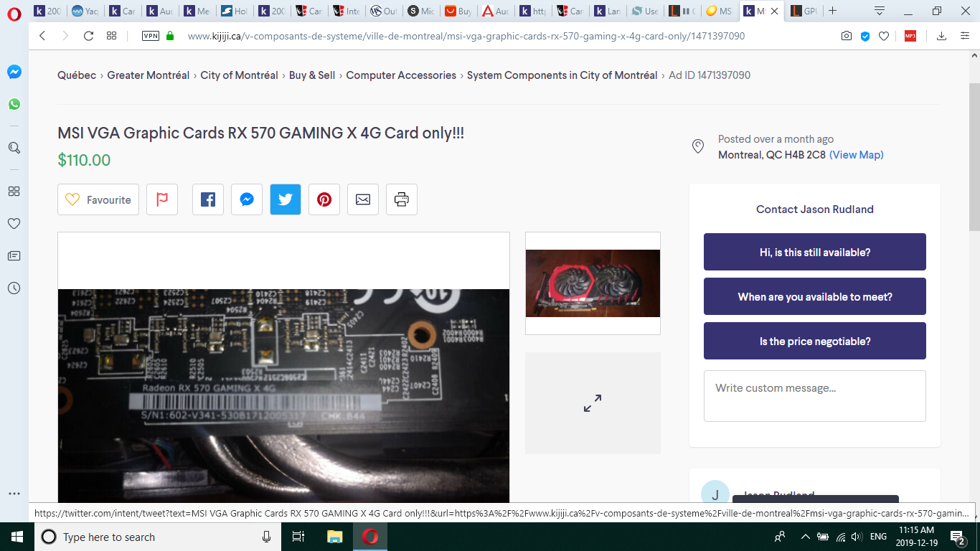Click Type here to search box
980x551 pixels.
158,537
